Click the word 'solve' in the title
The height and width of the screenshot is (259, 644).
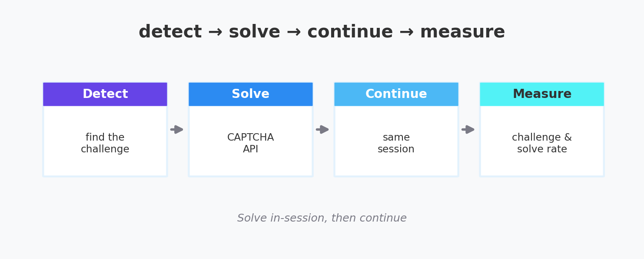coord(255,32)
